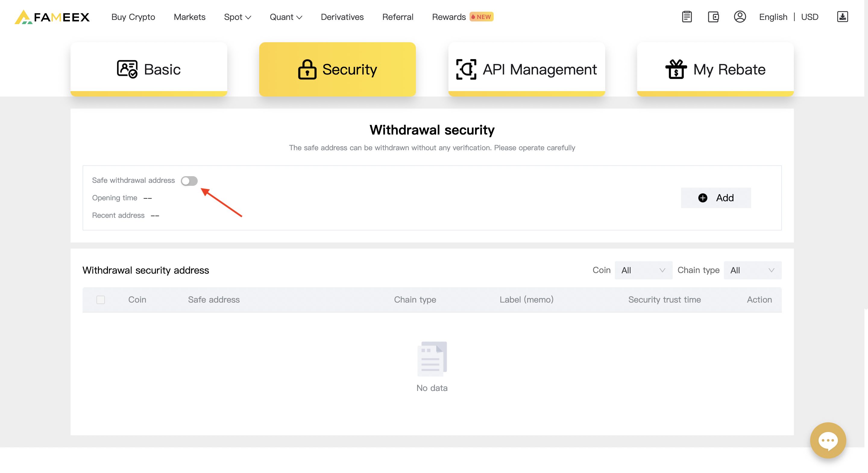Click the No data document icon
868x473 pixels.
432,359
